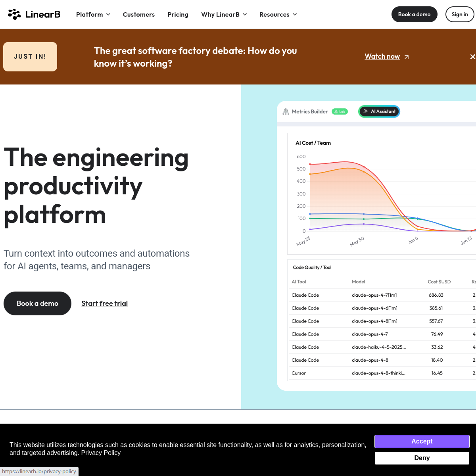Image resolution: width=476 pixels, height=476 pixels.
Task: Click Book a demo in header
Action: click(x=414, y=14)
